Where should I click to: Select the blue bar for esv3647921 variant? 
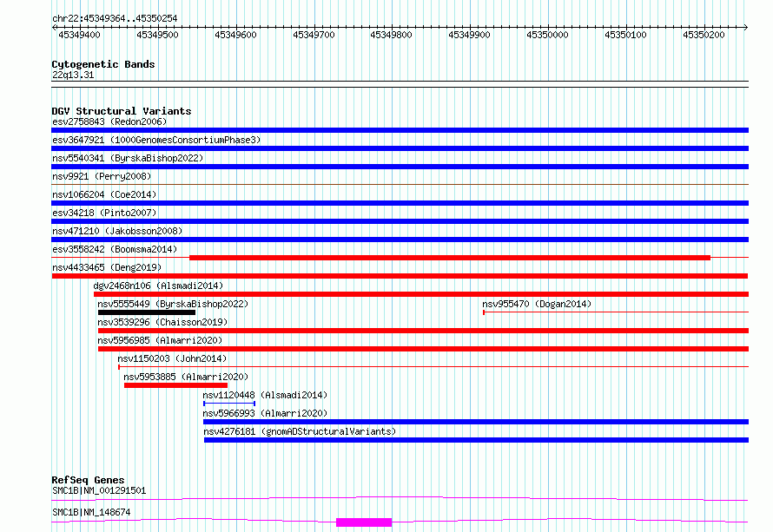tap(400, 148)
